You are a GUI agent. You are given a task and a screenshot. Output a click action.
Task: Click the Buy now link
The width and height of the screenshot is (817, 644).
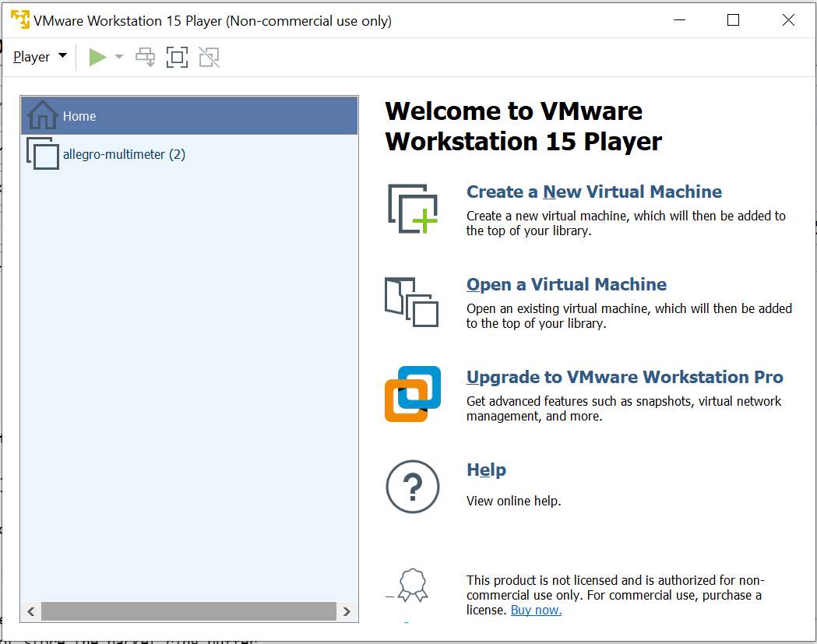click(536, 611)
